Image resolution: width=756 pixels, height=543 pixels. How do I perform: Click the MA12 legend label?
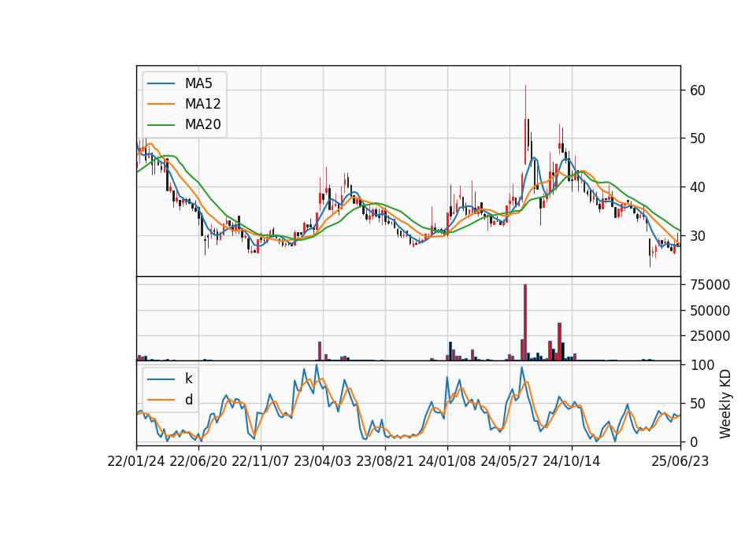(x=202, y=104)
